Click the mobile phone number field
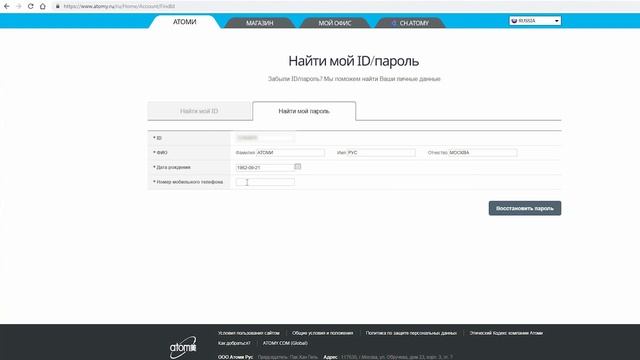 (265, 182)
